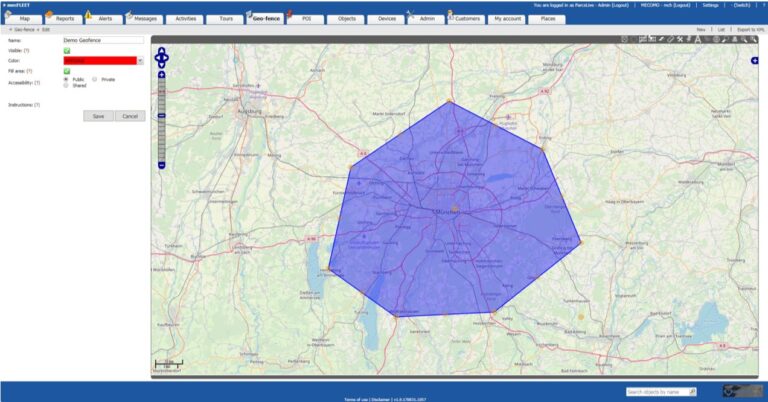Open the Places tab
The image size is (768, 402).
coord(548,19)
